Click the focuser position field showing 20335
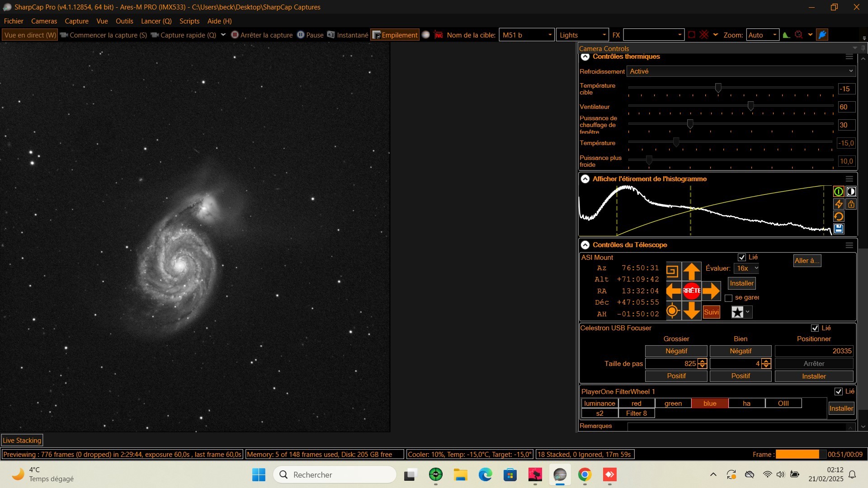Screen dimensions: 868x488 pyautogui.click(x=814, y=351)
